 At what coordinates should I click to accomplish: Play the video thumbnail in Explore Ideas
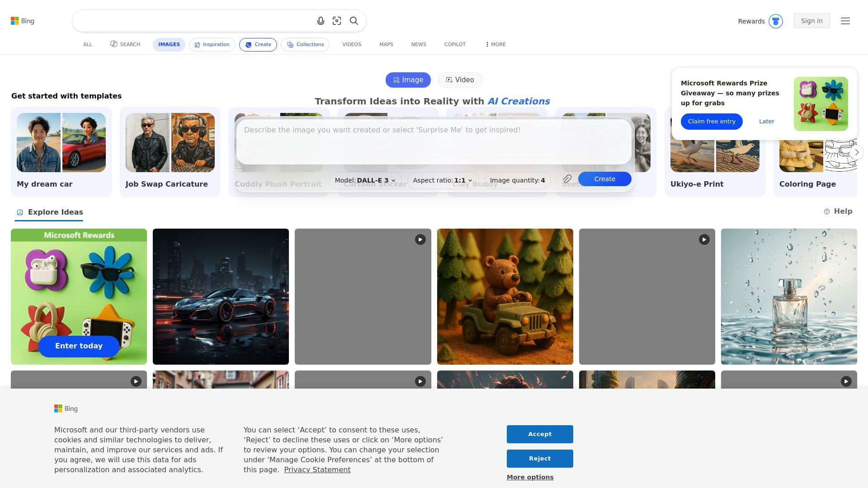click(x=420, y=239)
